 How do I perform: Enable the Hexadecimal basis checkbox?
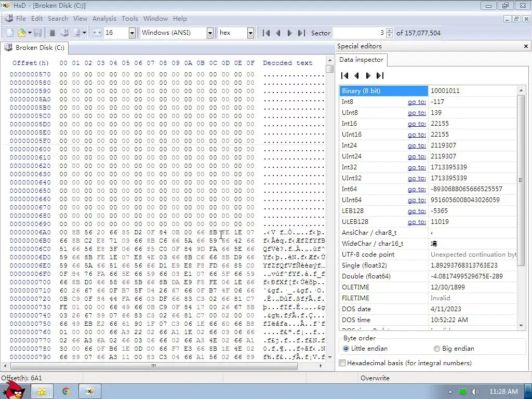tap(342, 363)
